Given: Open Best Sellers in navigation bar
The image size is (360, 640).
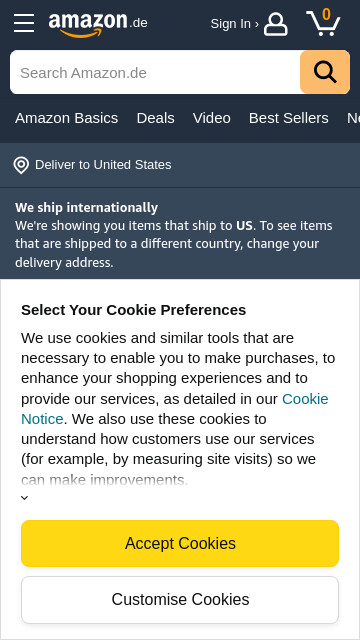Looking at the screenshot, I should click(x=289, y=118).
